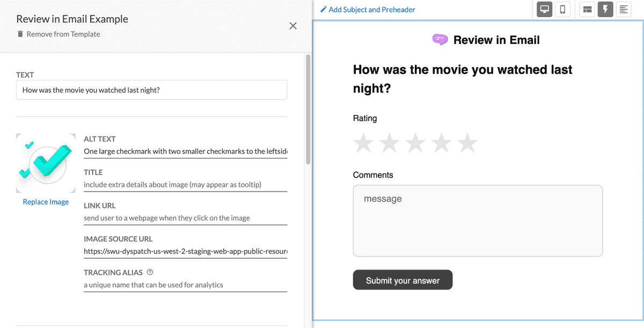
Task: Click the Rating label in preview
Action: 365,118
